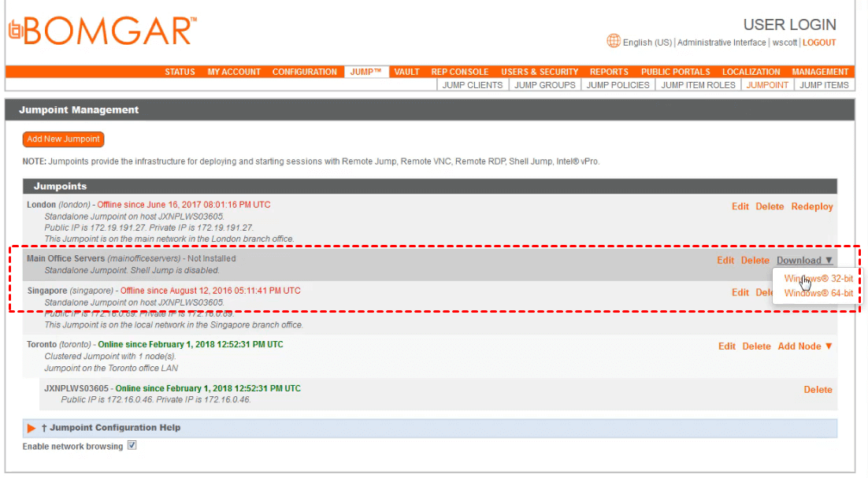The width and height of the screenshot is (868, 478).
Task: Click the wscott username
Action: point(785,43)
